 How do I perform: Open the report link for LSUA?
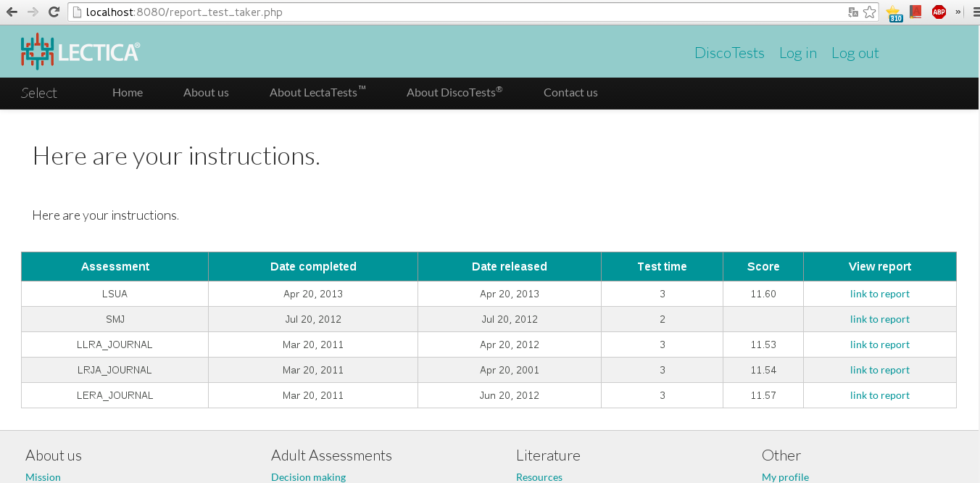click(x=880, y=294)
